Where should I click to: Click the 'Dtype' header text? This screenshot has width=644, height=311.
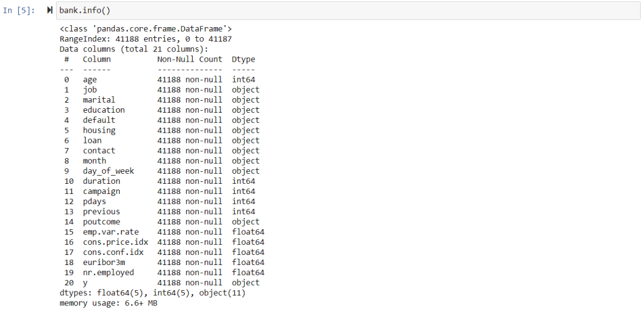pyautogui.click(x=243, y=59)
